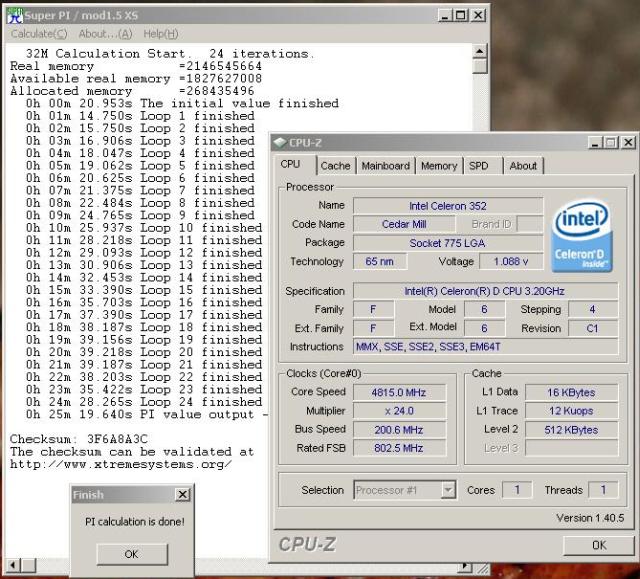Click the Super PI horizontal scroll right arrow

pyautogui.click(x=465, y=566)
